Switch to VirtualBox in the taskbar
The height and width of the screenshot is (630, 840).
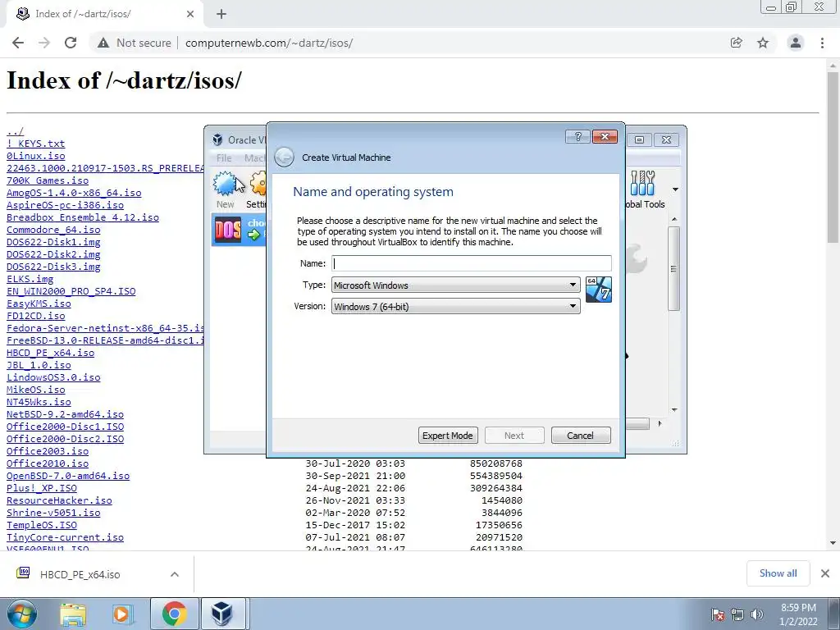click(221, 614)
